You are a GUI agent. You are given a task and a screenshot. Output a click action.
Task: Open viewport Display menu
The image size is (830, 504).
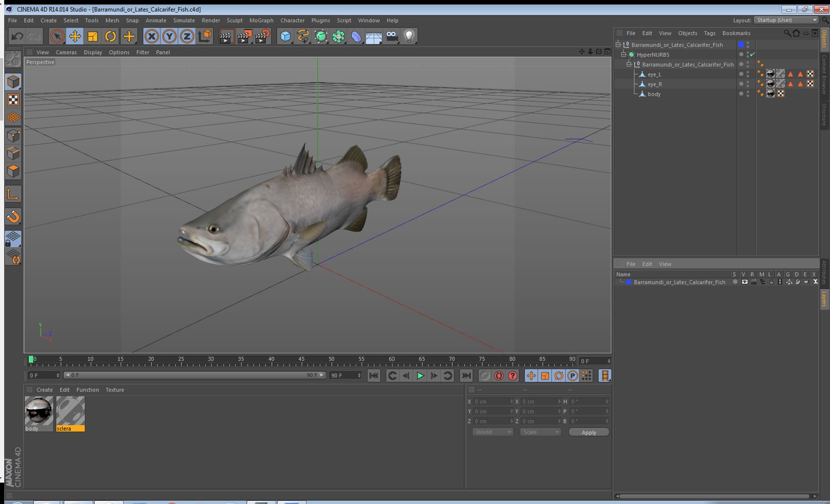(93, 52)
